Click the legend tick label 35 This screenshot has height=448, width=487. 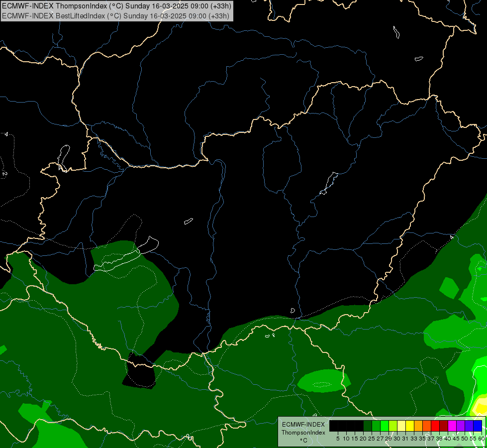422,439
